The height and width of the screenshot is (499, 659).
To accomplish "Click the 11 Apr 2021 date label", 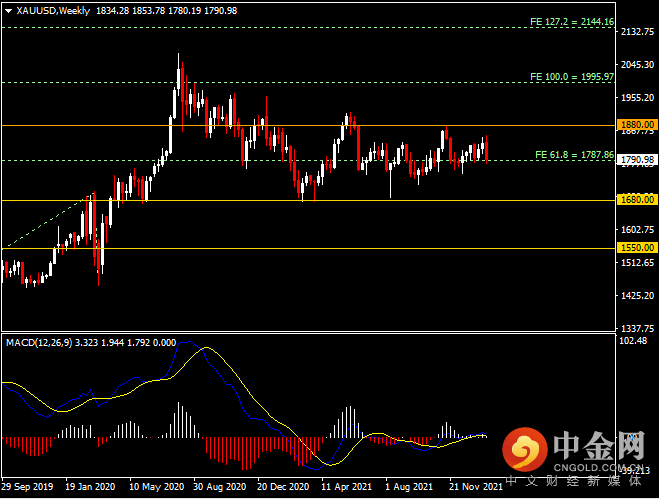I will tap(347, 487).
